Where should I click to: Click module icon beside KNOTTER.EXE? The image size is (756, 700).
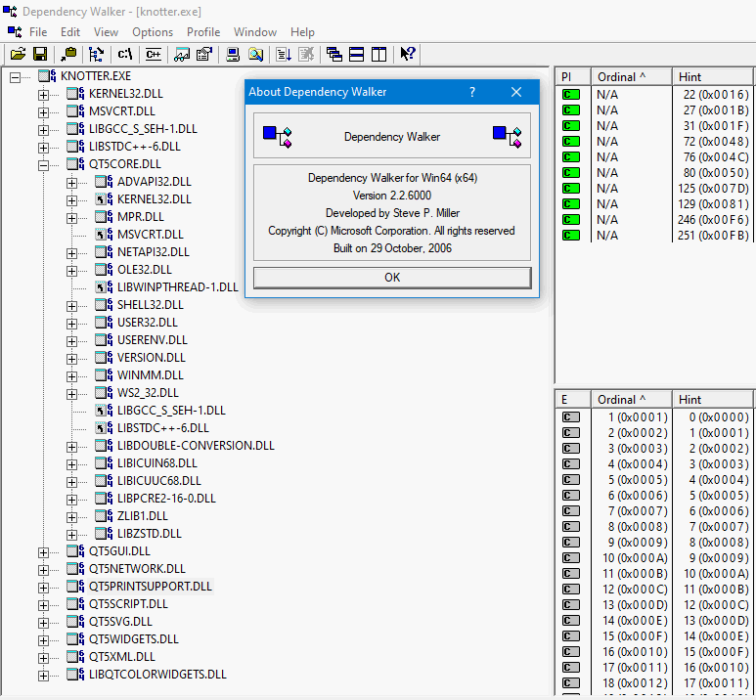[47, 75]
